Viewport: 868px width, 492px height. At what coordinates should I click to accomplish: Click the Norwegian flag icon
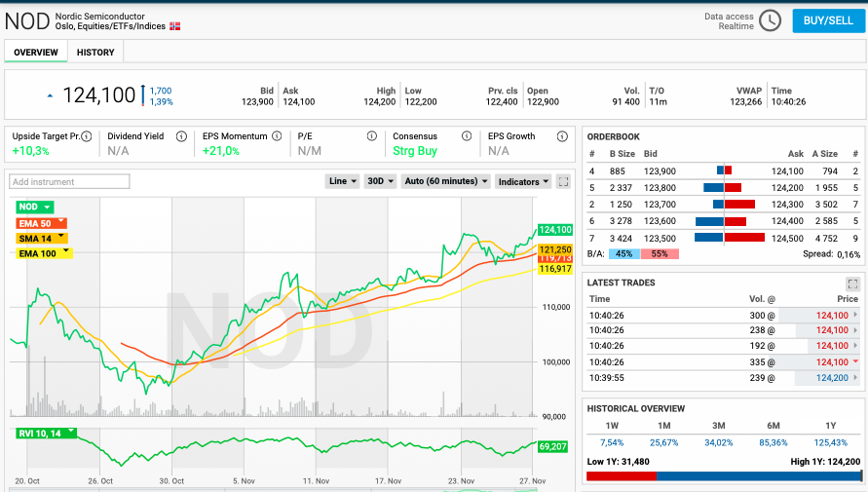point(175,26)
